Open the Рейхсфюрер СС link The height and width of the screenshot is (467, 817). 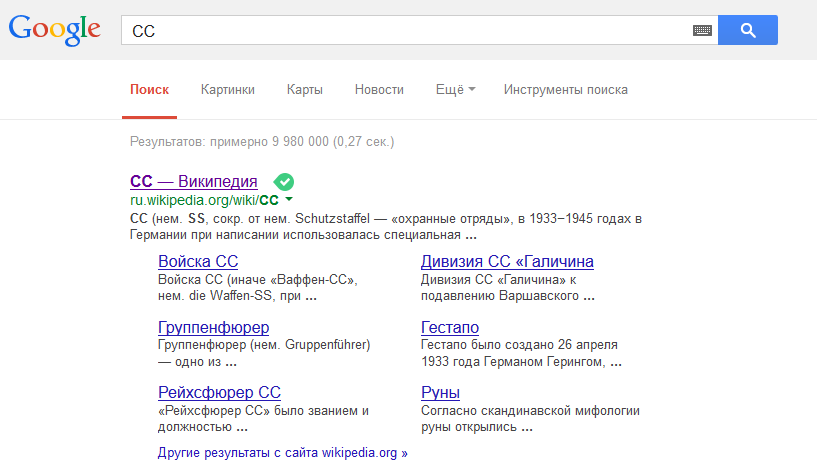click(x=219, y=392)
